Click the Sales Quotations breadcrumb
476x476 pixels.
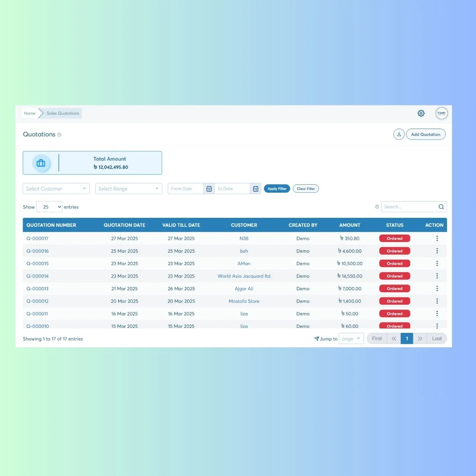[63, 113]
